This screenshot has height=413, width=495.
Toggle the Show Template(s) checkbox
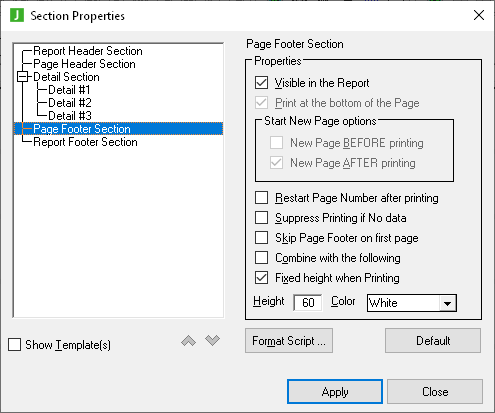(14, 345)
